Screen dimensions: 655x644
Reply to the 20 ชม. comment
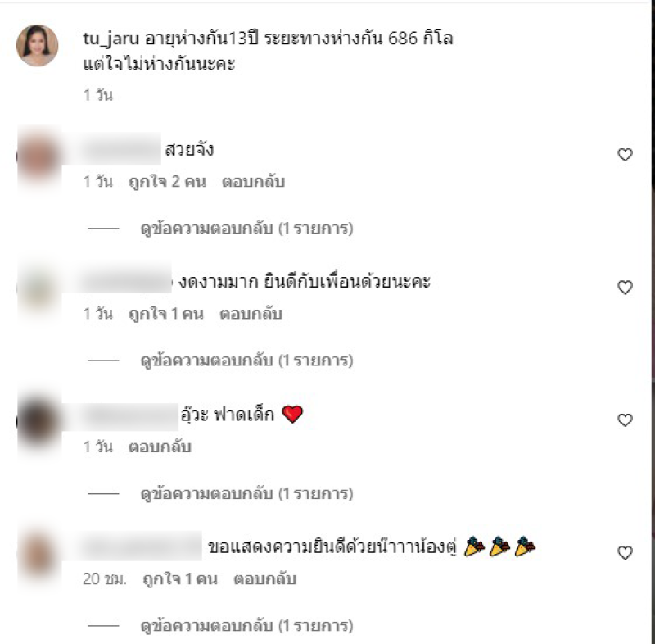264,579
